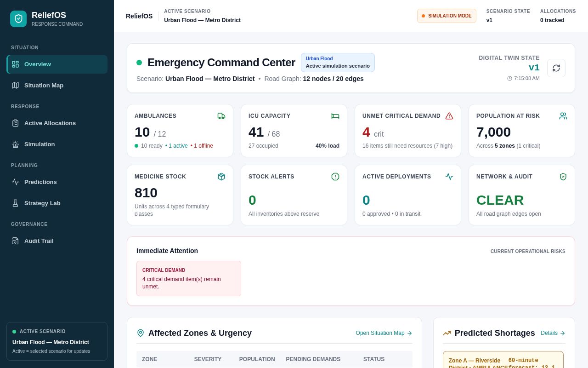Click the Pending Demands column header
Image resolution: width=588 pixels, height=368 pixels.
coord(313,359)
